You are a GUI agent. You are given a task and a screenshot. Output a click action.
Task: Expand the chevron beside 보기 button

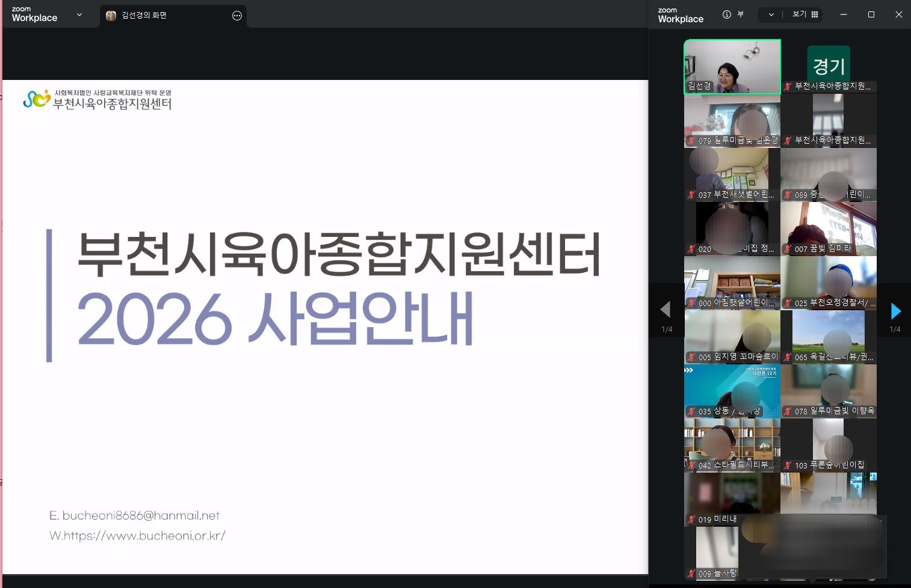pyautogui.click(x=771, y=14)
